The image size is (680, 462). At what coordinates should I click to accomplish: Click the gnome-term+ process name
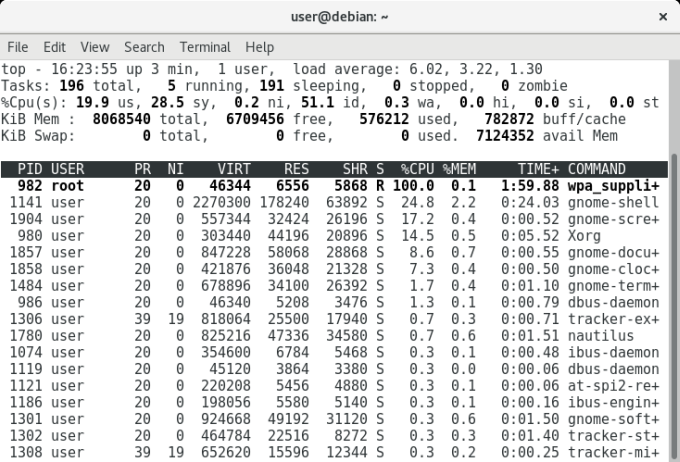613,285
